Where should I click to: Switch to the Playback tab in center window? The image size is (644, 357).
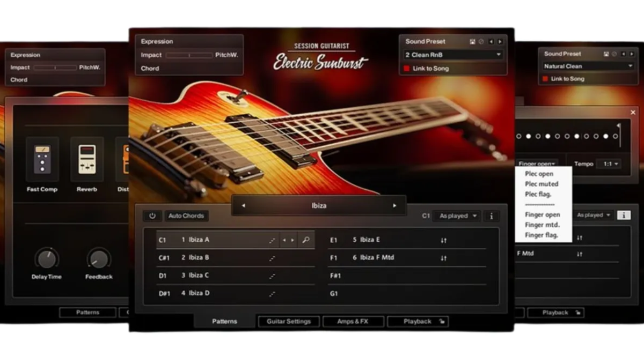click(x=418, y=322)
